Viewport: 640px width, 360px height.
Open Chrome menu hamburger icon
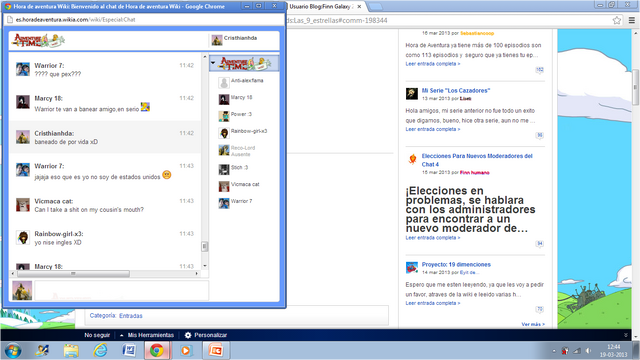631,20
